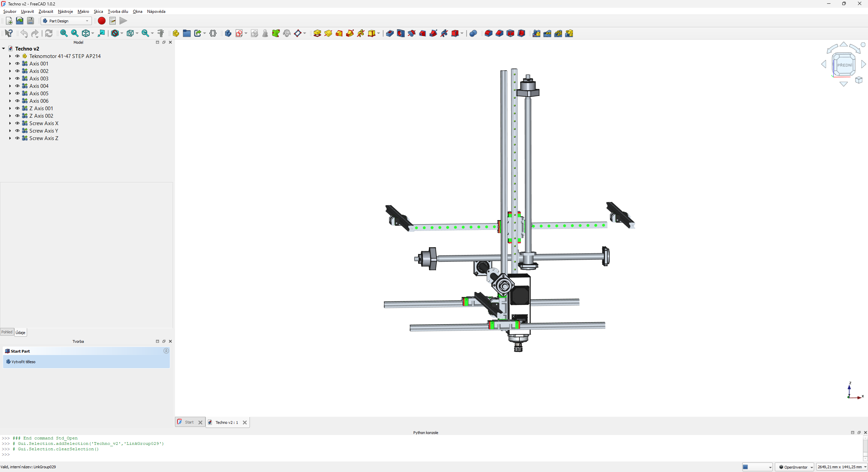Hide the Teknomotor 41-47 STEP AP214 item
The image size is (868, 472).
[x=17, y=56]
